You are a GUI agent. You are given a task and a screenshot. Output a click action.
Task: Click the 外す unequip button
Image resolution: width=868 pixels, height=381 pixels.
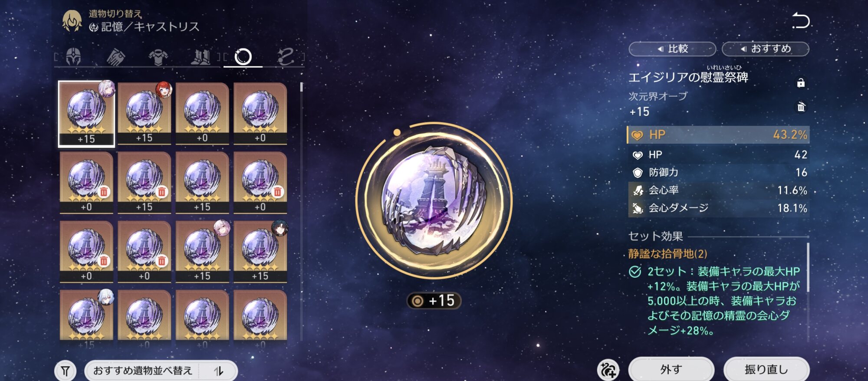click(671, 370)
